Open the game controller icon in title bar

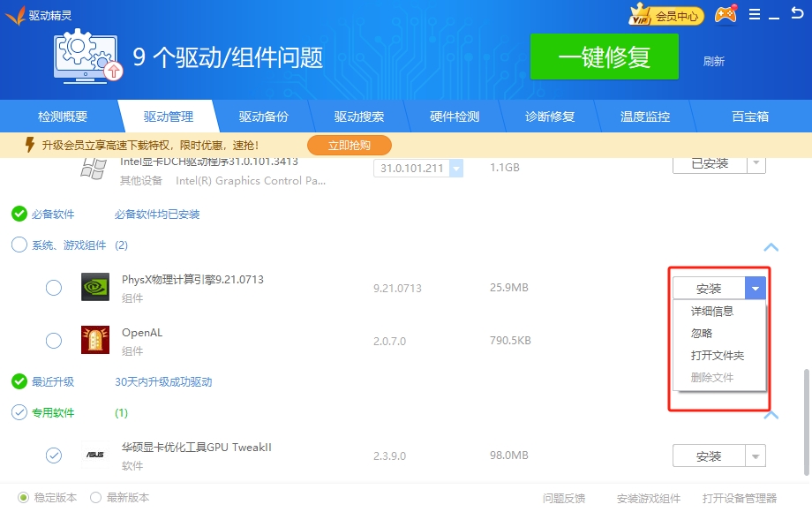(x=726, y=15)
